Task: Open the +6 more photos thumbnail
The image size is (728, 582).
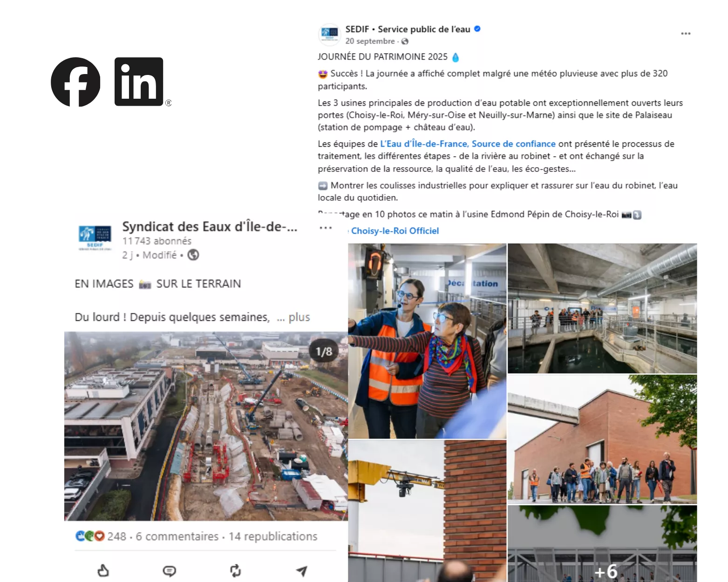Action: 602,544
